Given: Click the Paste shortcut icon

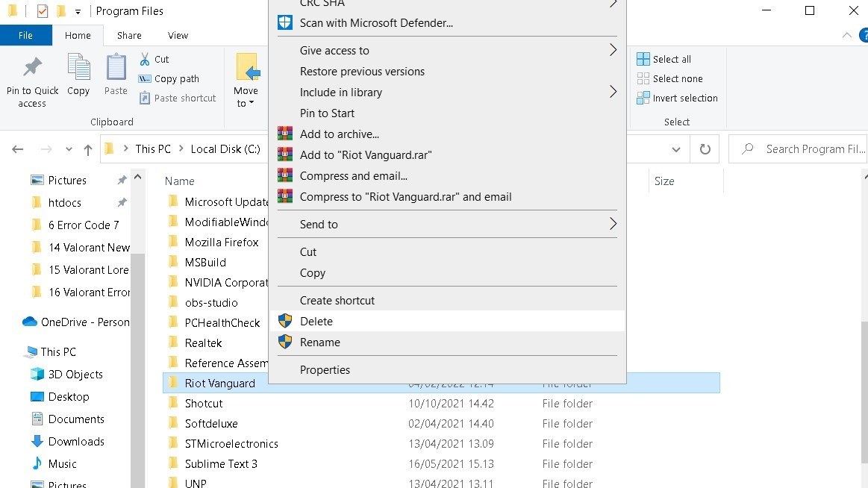Looking at the screenshot, I should point(145,98).
